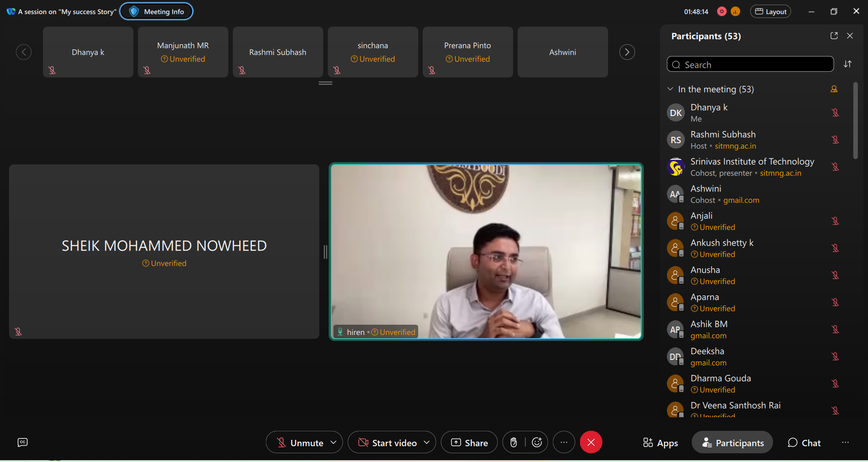Open closed captions icon at bottom left
This screenshot has height=462, width=868.
tap(23, 443)
